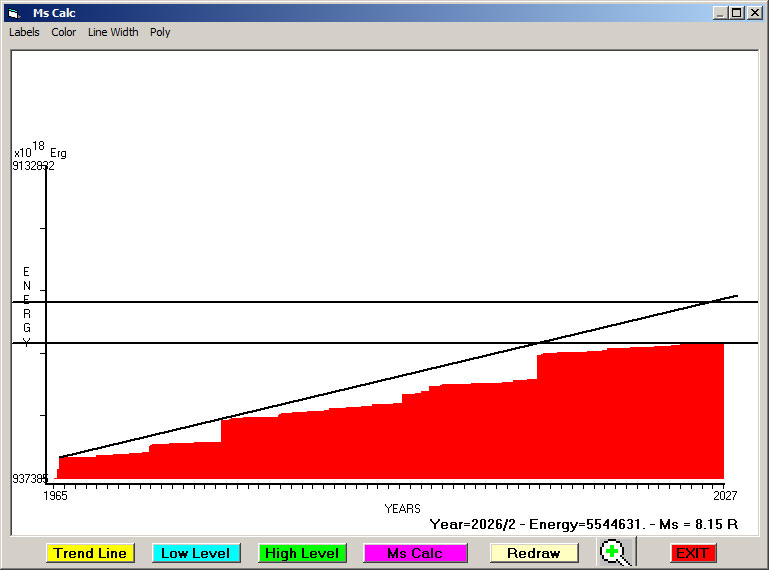Minimize the Ms Calc window
The height and width of the screenshot is (570, 769).
tap(720, 13)
